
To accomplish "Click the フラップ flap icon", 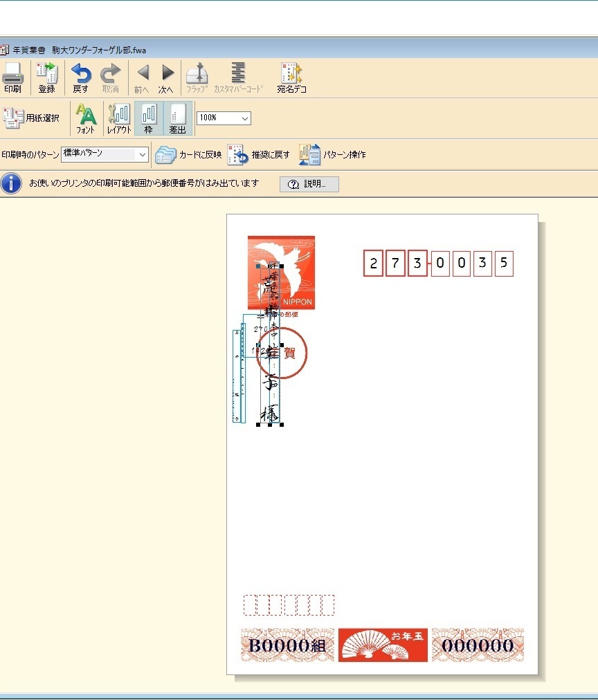I will pos(197,77).
